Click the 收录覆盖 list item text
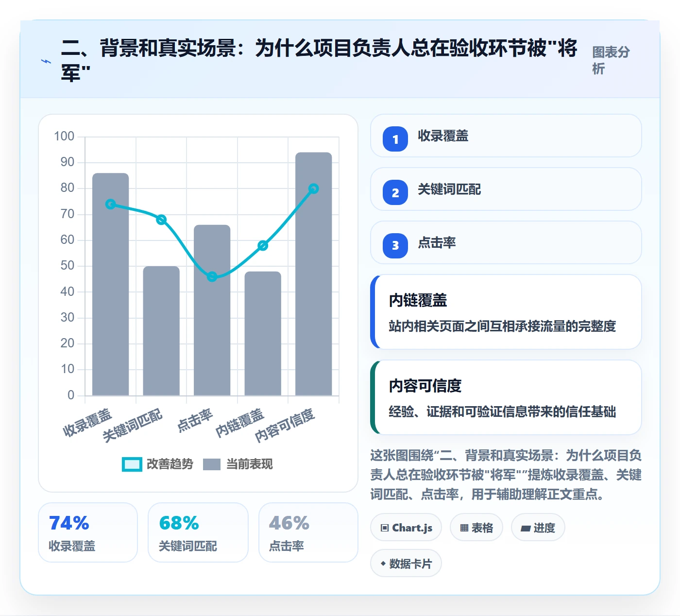The height and width of the screenshot is (616, 680). (x=443, y=136)
